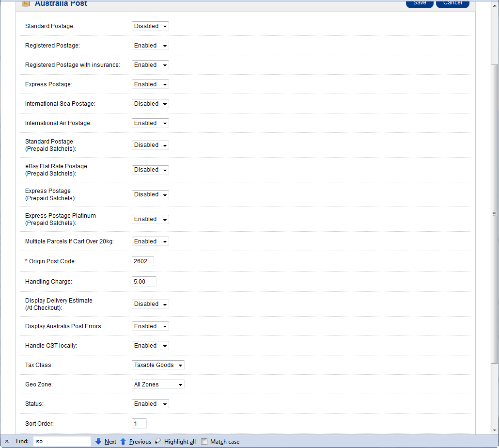Image resolution: width=499 pixels, height=448 pixels.
Task: Click the Handle GST locally label
Action: coord(51,346)
